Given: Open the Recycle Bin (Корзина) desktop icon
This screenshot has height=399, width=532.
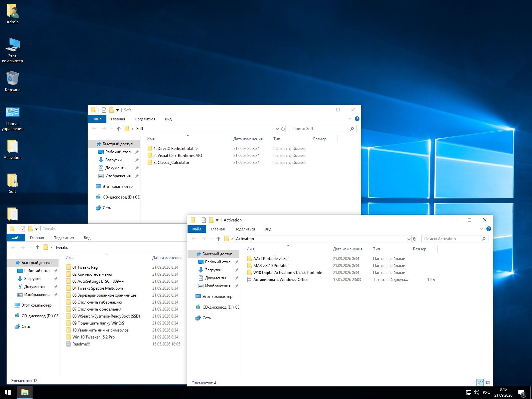Looking at the screenshot, I should (13, 81).
